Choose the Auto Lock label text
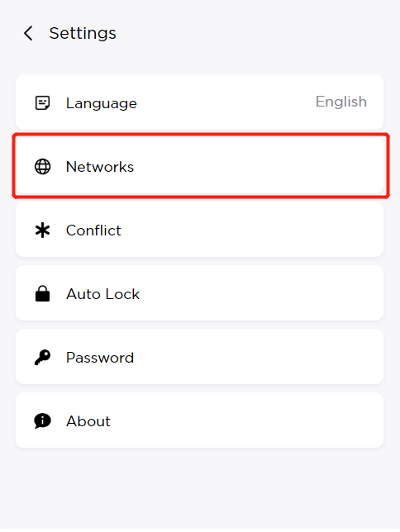This screenshot has height=532, width=400. (x=102, y=294)
